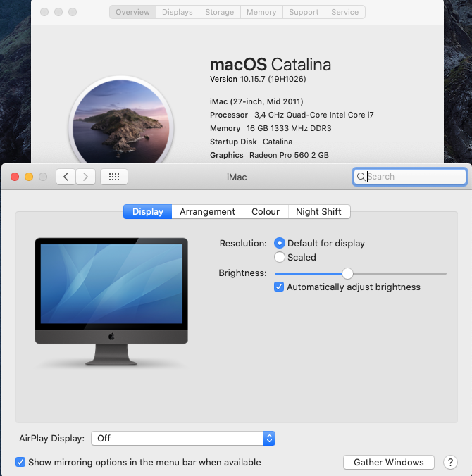Go forward with the right chevron button
The image size is (472, 476).
(86, 177)
